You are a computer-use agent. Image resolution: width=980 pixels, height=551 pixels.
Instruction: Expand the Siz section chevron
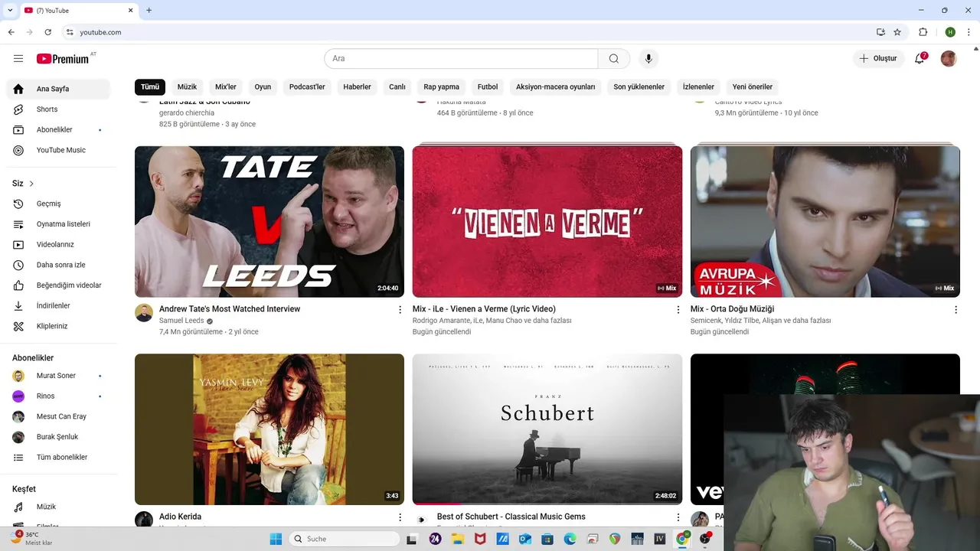[31, 184]
